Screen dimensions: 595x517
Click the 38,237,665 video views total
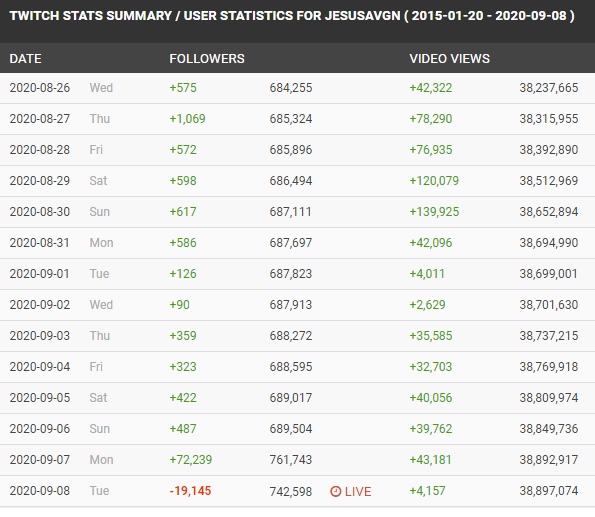coord(549,88)
